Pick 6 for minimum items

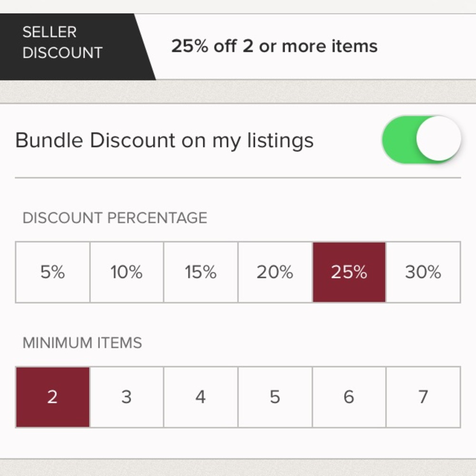[x=349, y=397]
